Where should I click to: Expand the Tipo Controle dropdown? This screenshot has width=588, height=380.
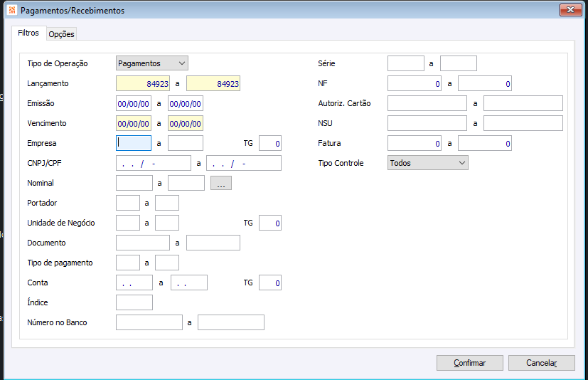tap(428, 163)
